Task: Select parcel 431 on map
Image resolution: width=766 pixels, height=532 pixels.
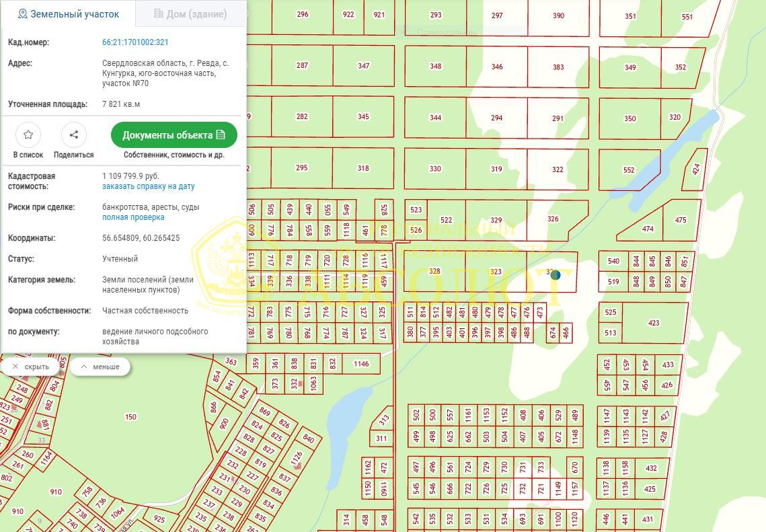Action: coord(647,519)
